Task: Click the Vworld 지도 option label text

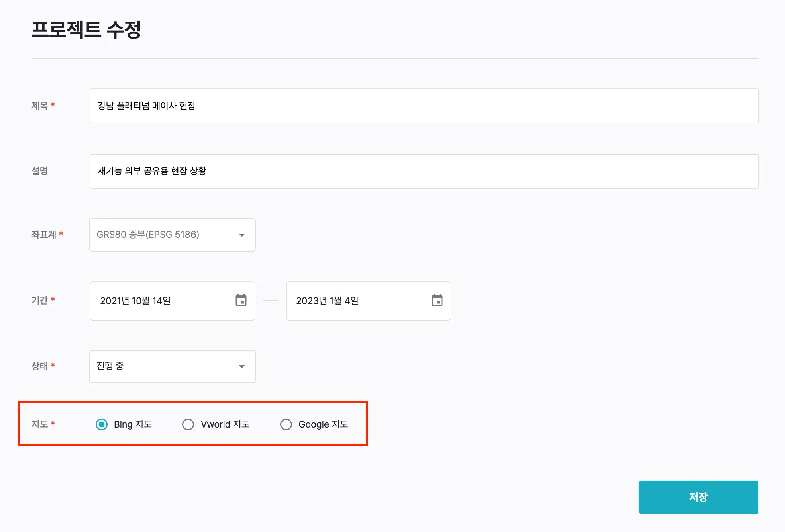Action: (225, 424)
